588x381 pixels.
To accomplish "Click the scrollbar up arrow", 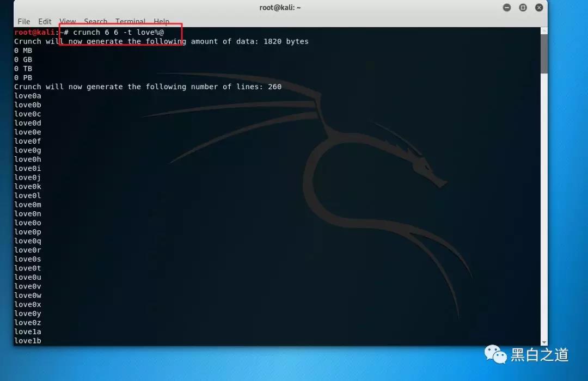I will [544, 30].
